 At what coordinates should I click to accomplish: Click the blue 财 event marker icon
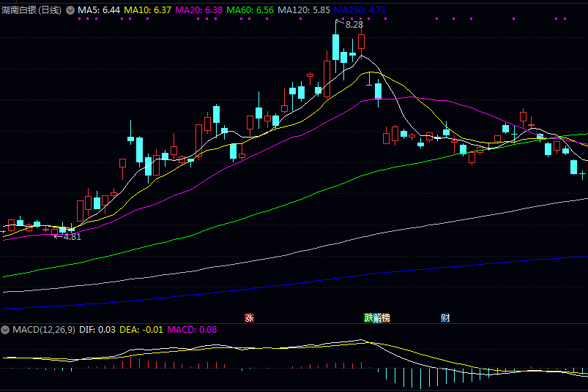pyautogui.click(x=445, y=318)
